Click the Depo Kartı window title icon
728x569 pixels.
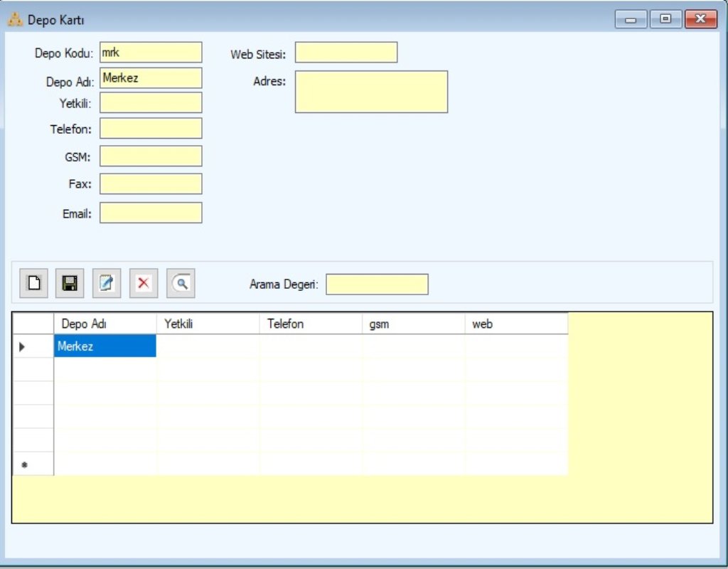(x=15, y=19)
